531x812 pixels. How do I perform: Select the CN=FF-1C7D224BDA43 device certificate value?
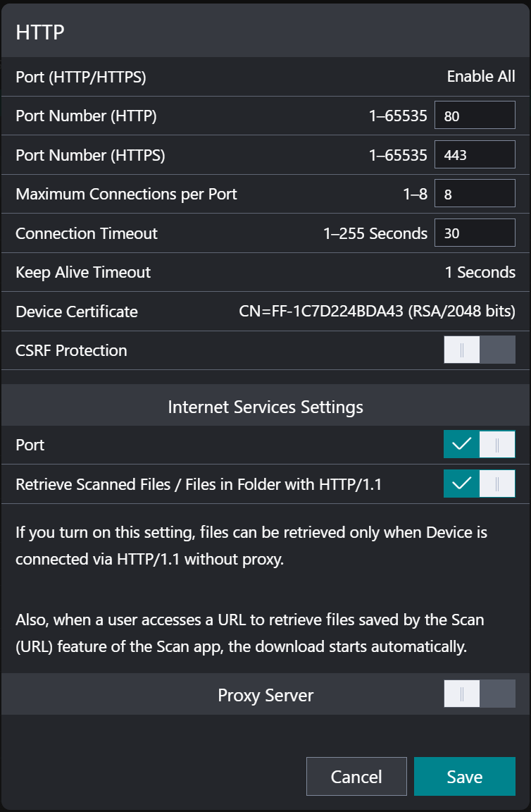[x=377, y=312]
